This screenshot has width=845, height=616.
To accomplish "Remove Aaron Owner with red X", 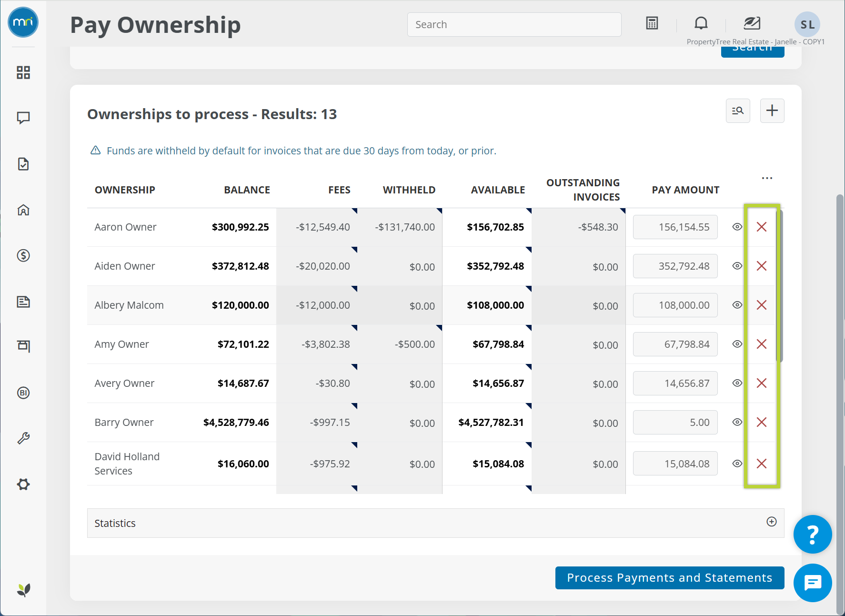I will coord(762,227).
